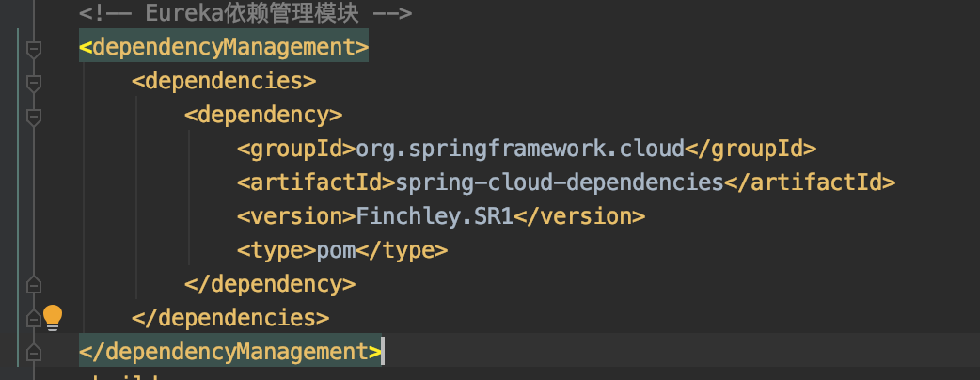Collapse the opening dependencies fold marker

pyautogui.click(x=34, y=83)
